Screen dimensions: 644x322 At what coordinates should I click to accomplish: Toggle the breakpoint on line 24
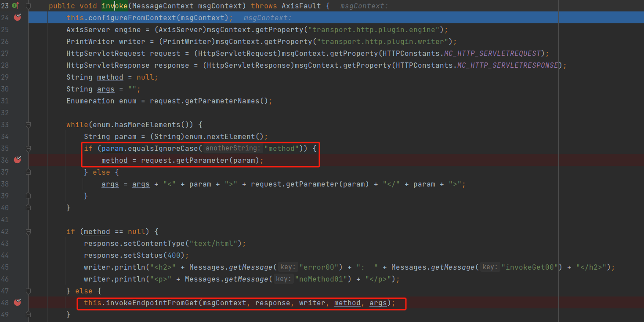(18, 18)
